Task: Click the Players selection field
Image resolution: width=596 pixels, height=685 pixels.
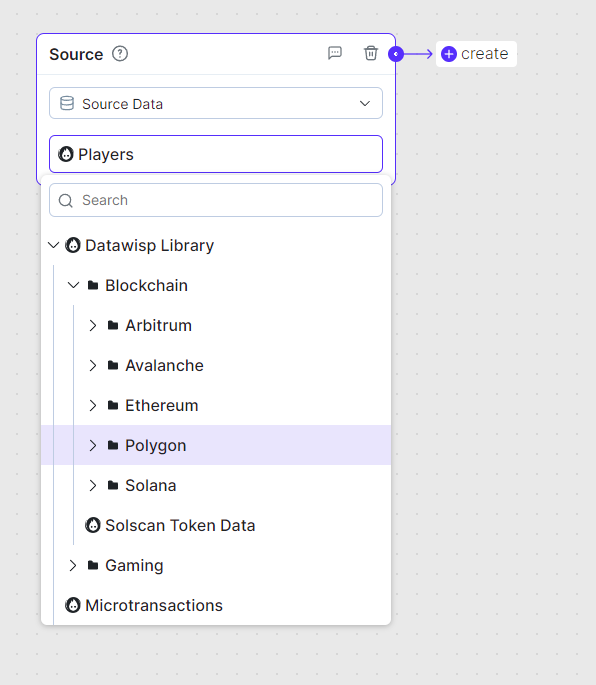Action: [x=216, y=154]
